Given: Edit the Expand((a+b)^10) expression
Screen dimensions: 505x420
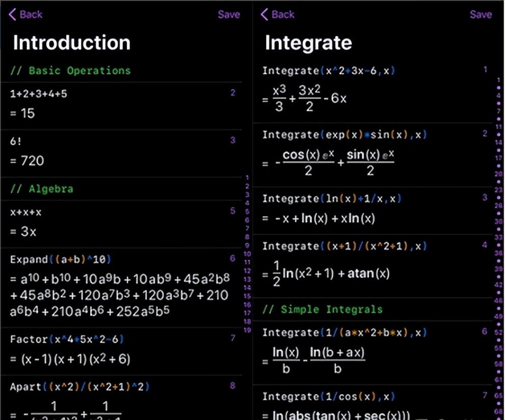Looking at the screenshot, I should (61, 259).
